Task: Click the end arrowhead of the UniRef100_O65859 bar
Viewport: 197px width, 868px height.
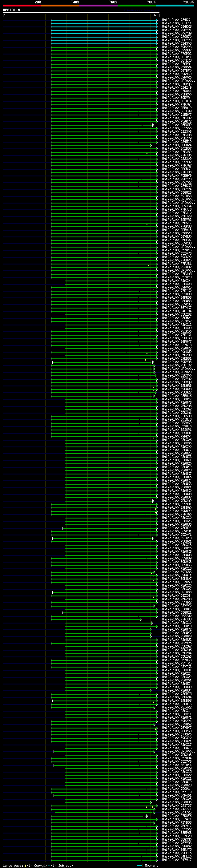Action: click(153, 125)
